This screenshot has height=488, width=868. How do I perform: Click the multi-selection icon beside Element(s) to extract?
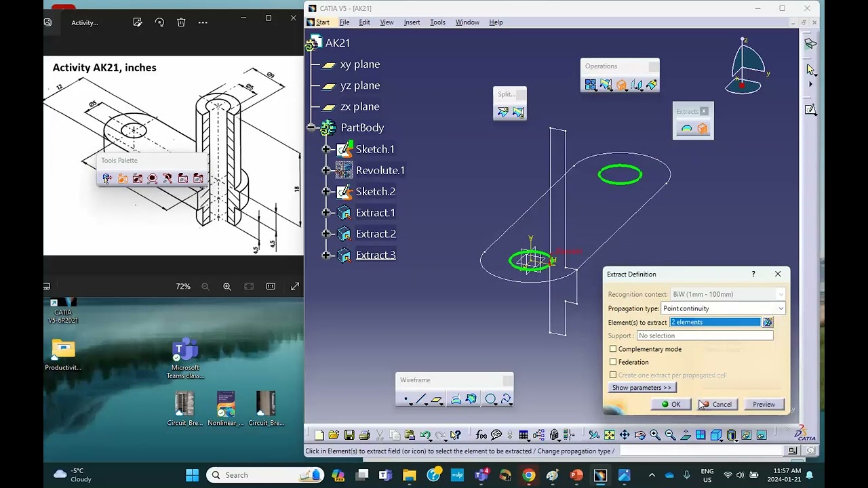[768, 323]
